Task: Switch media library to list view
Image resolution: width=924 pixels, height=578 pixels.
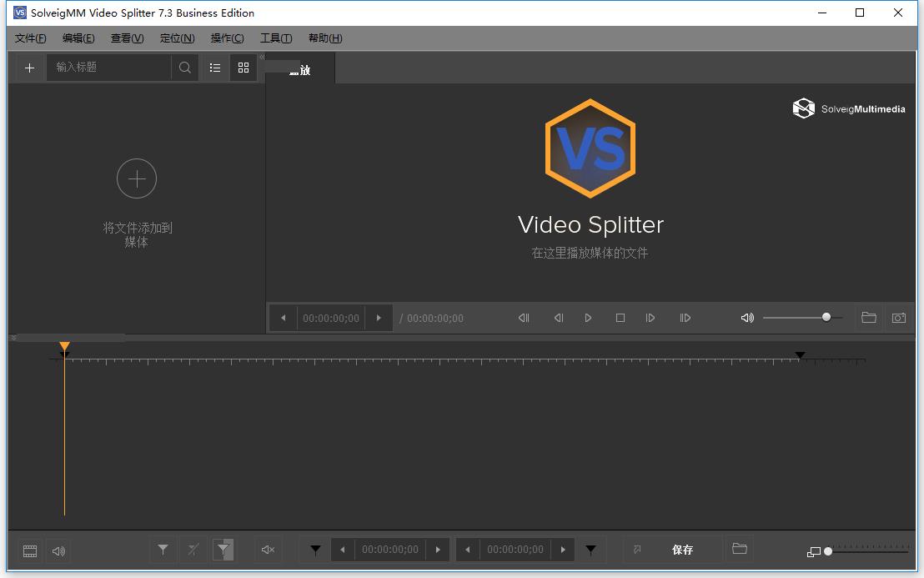Action: [215, 68]
